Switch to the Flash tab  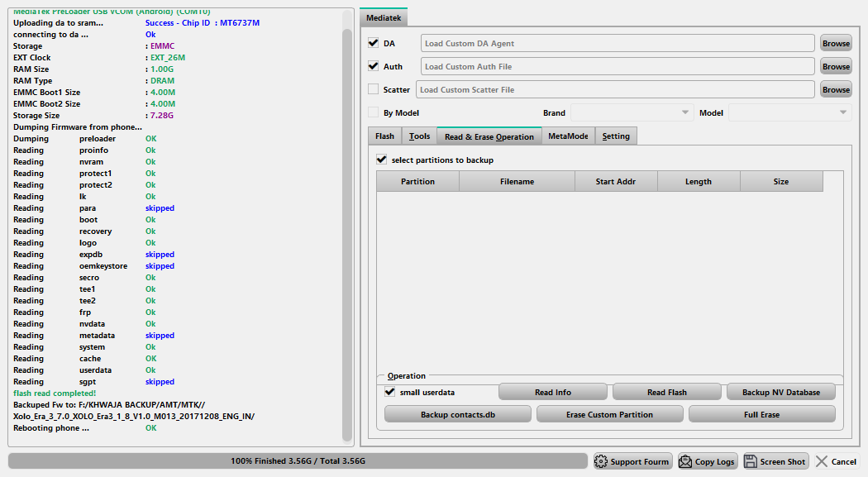pyautogui.click(x=384, y=136)
